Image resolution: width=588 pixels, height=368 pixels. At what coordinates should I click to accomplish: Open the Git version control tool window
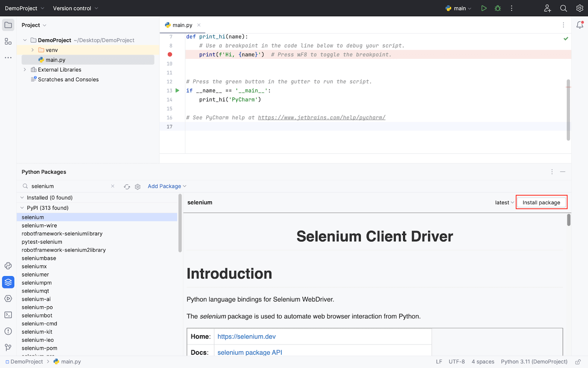[8, 347]
